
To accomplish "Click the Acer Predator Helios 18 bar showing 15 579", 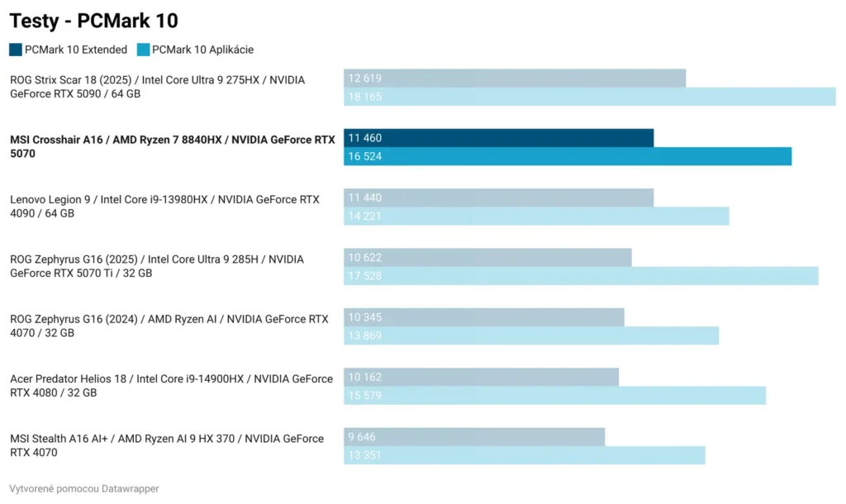I will pyautogui.click(x=554, y=395).
